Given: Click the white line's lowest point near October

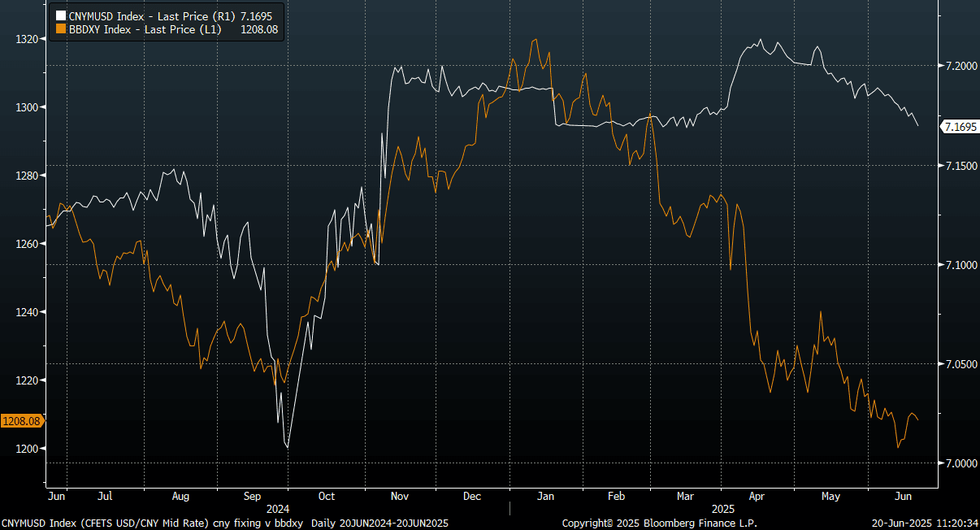Looking at the screenshot, I should coord(288,447).
